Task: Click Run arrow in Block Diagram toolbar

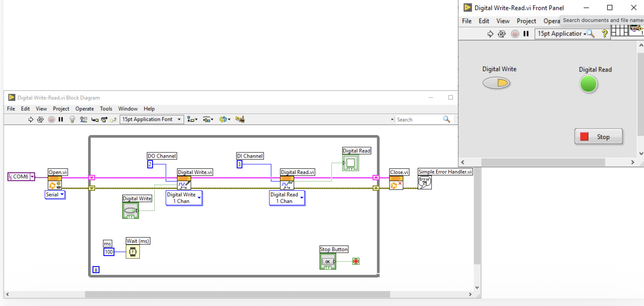Action: (x=30, y=120)
